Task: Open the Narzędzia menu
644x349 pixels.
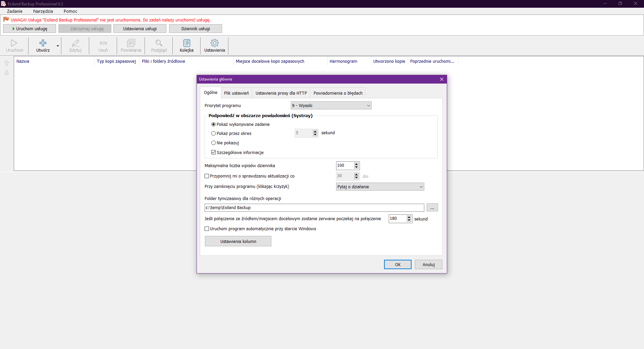Action: tap(43, 11)
